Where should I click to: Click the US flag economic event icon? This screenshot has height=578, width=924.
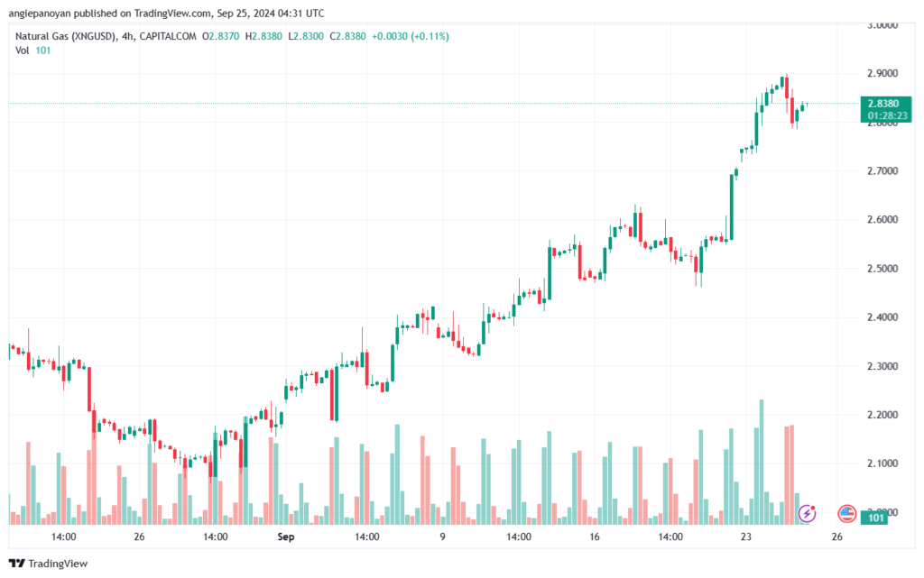[x=846, y=514]
